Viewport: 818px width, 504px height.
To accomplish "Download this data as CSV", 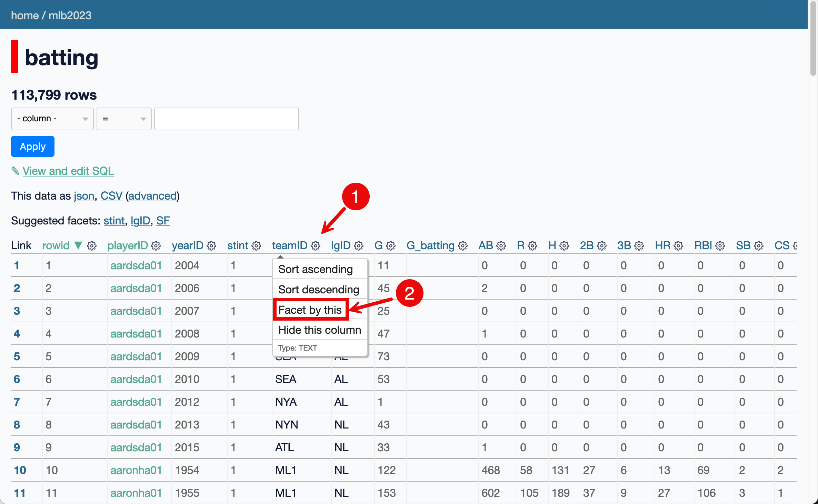I will (111, 196).
